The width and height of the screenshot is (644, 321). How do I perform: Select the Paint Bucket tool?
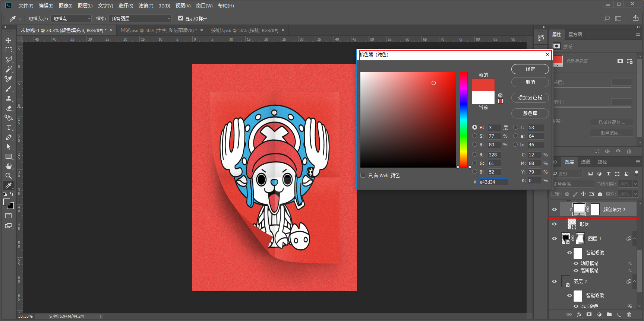coord(9,118)
